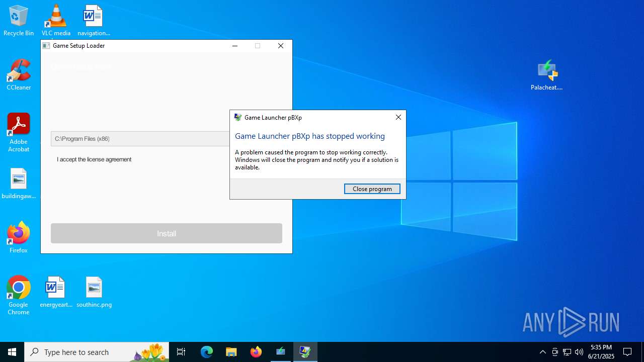Switch to Game Setup Loader taskbar item
Viewport: 644px width, 362px height.
[280, 352]
